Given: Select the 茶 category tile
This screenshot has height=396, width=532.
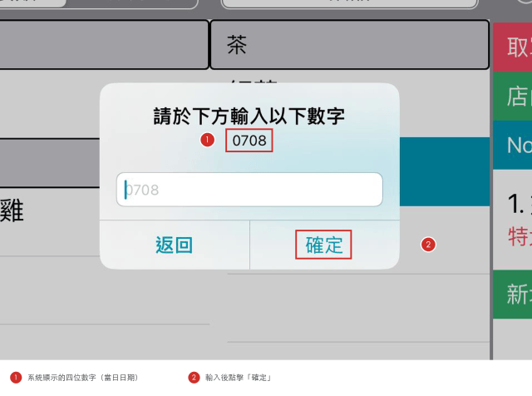Looking at the screenshot, I should tap(349, 45).
